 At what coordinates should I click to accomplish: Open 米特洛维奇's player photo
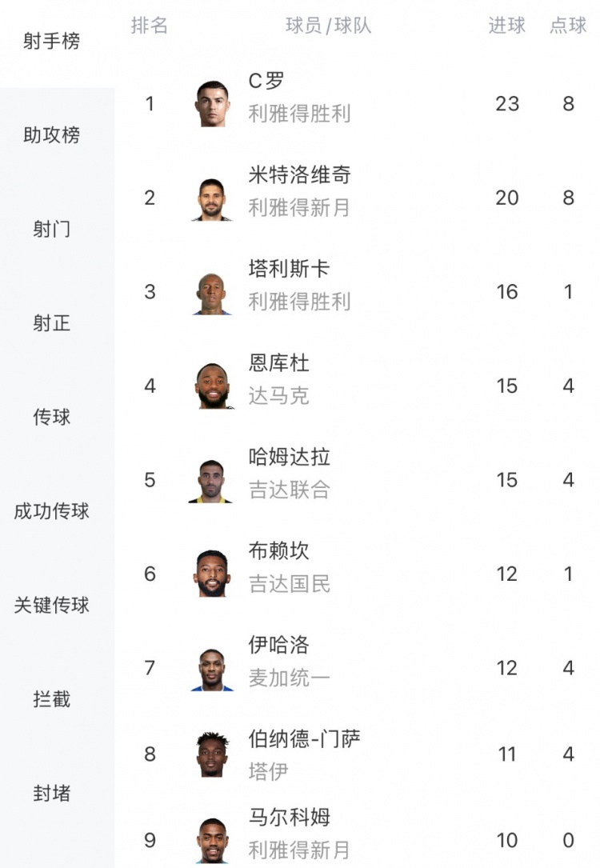[x=212, y=198]
